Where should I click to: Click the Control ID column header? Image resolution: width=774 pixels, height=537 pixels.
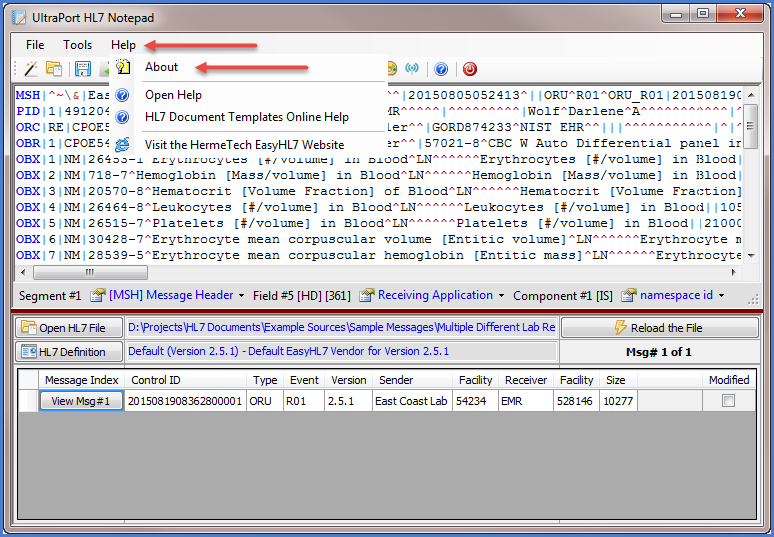coord(186,380)
